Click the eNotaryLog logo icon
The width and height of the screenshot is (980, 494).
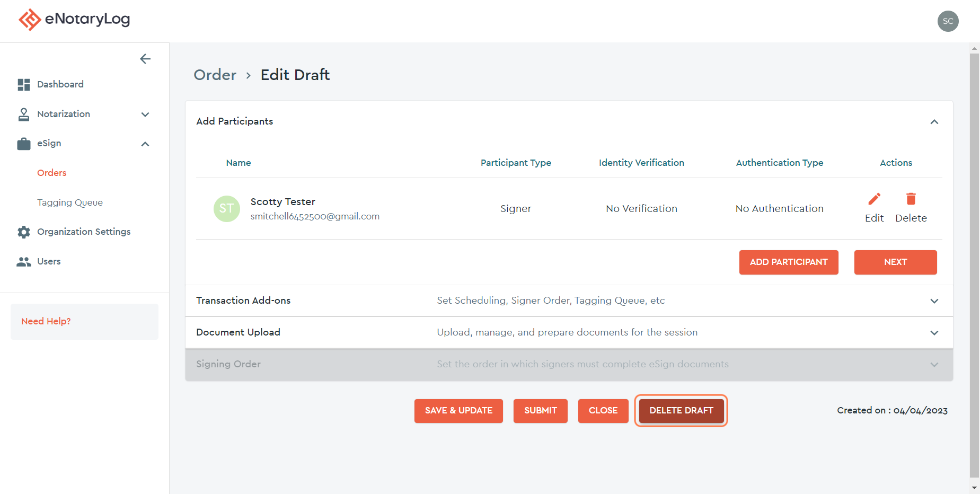click(x=30, y=20)
